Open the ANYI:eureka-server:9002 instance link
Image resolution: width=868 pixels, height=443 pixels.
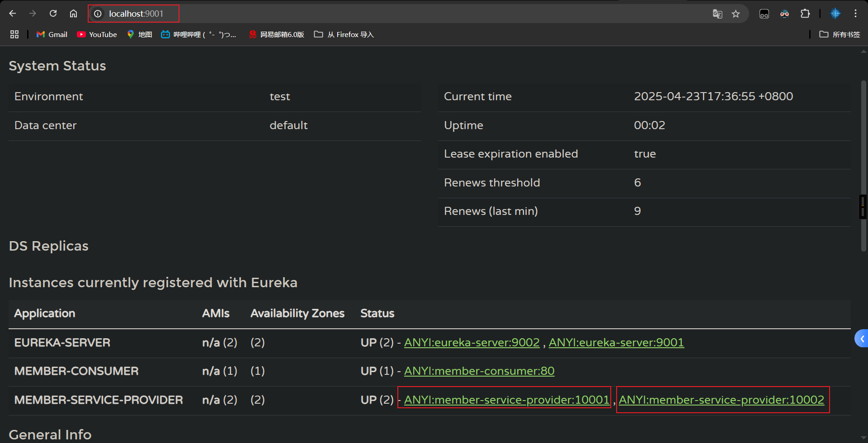pos(472,342)
